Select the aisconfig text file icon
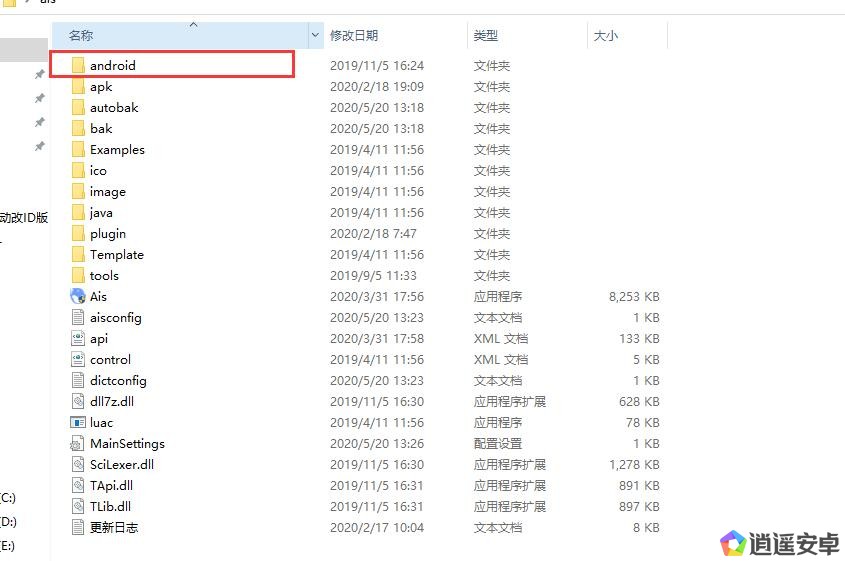845x561 pixels. 79,317
